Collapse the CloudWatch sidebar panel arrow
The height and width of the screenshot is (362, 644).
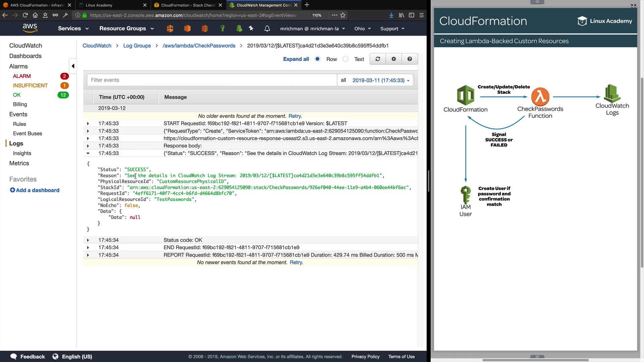[73, 66]
